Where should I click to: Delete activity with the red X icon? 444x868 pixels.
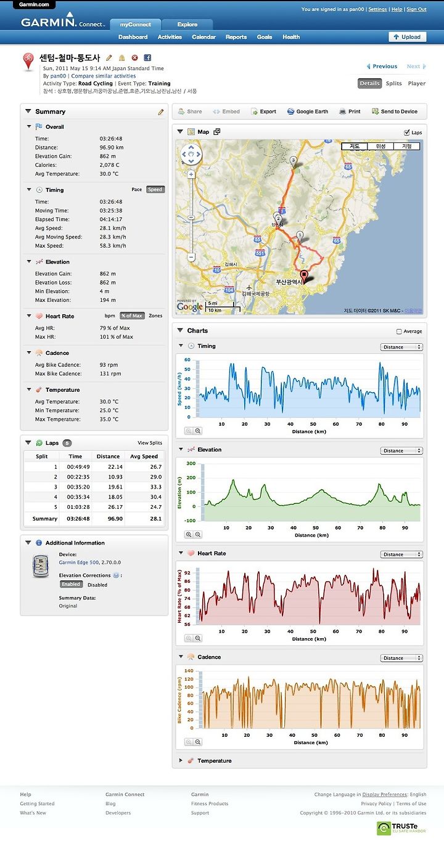point(135,57)
